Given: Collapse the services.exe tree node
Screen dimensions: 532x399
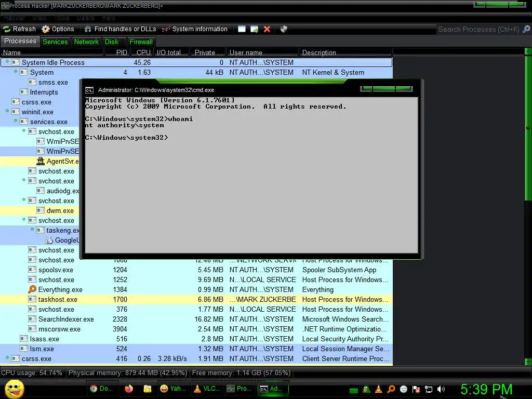Looking at the screenshot, I should click(x=16, y=121).
